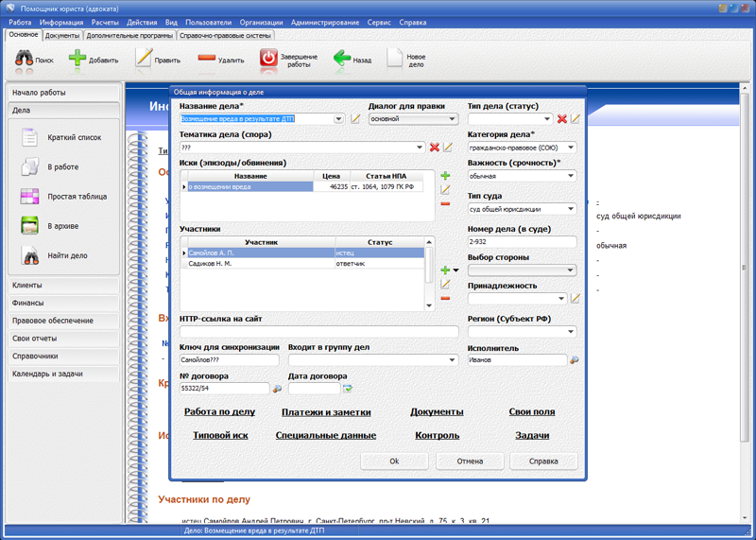Expand the Диалог для правки dropdown
756x540 pixels.
pyautogui.click(x=452, y=119)
